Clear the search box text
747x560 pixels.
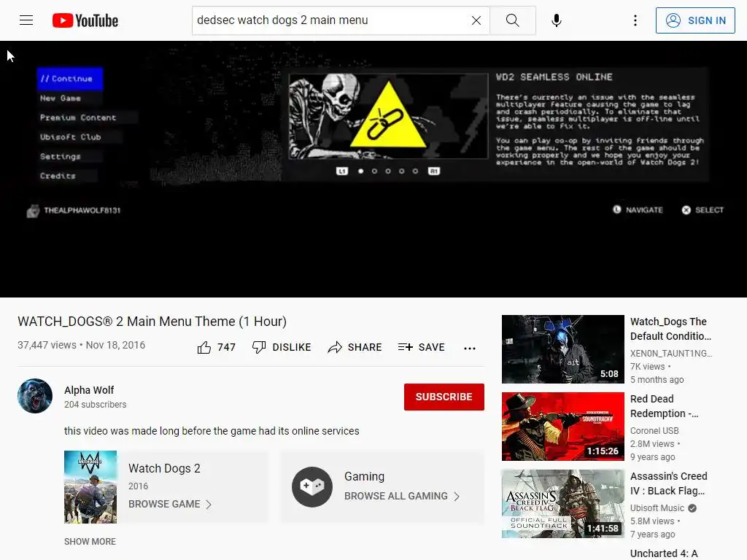pos(476,20)
